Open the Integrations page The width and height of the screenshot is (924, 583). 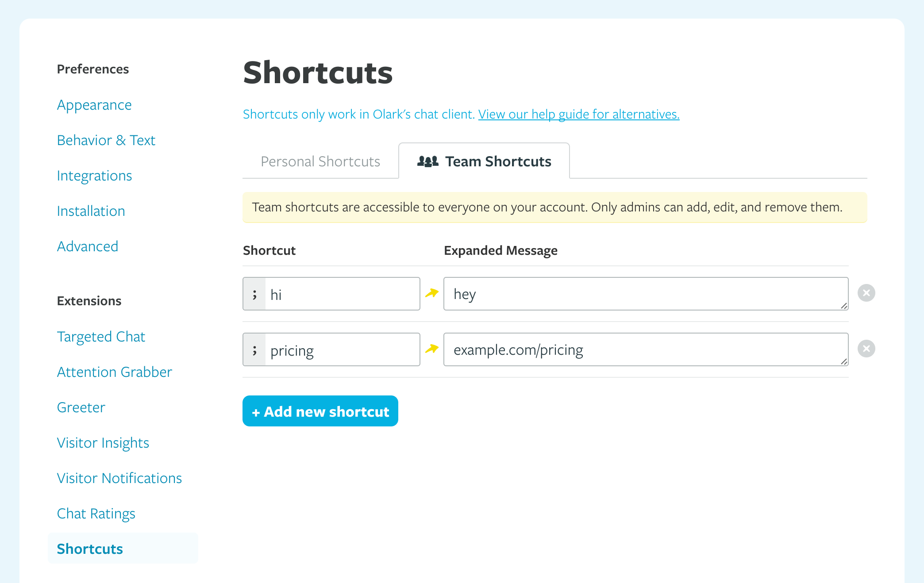94,176
